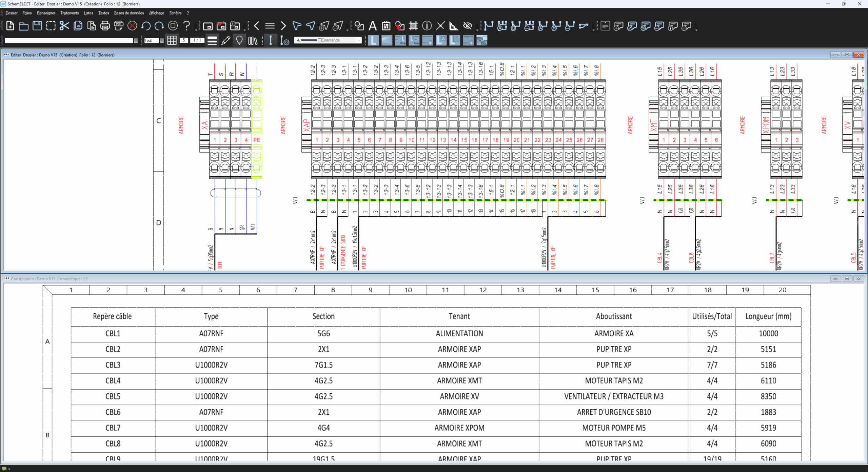Viewport: 868px width, 472px height.
Task: Open the Bases de données menu
Action: click(x=129, y=13)
